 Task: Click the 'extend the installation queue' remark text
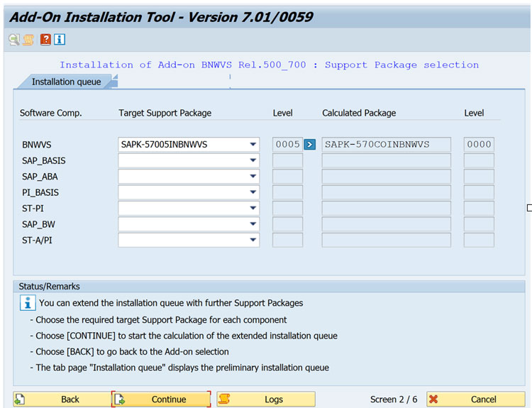171,303
